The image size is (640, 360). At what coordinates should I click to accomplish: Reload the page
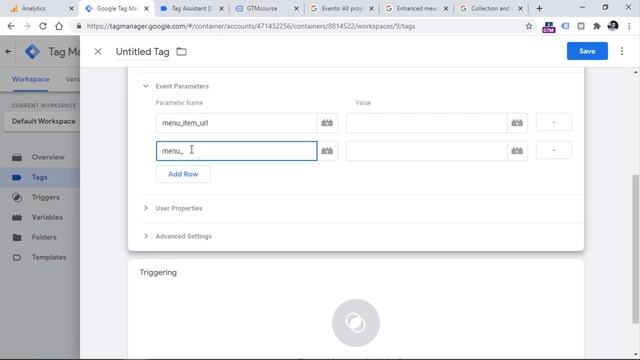[x=43, y=26]
